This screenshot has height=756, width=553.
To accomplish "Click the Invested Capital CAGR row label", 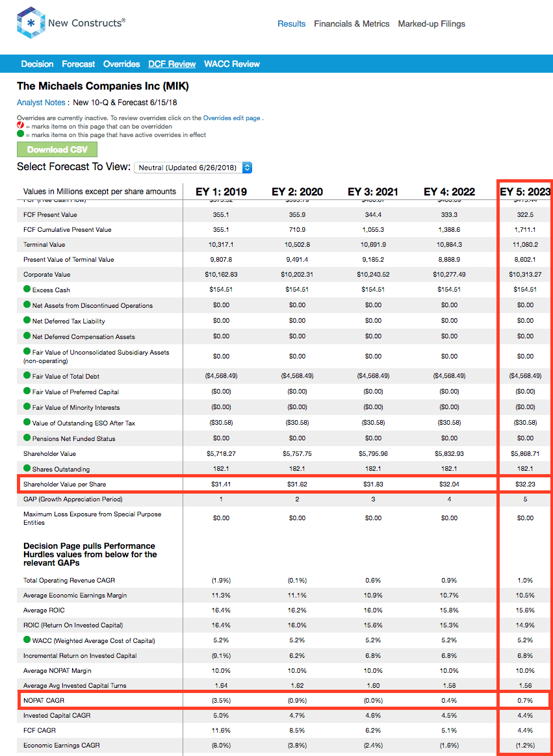I will pos(58,716).
